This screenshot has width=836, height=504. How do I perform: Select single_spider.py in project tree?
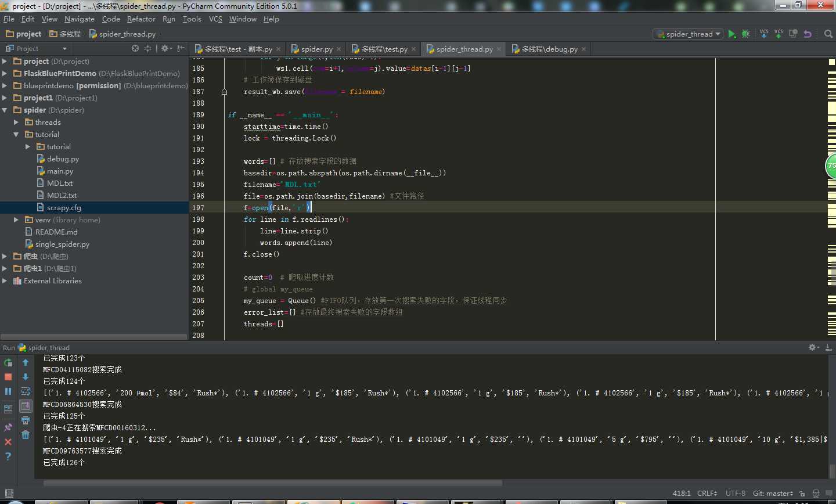coord(62,244)
